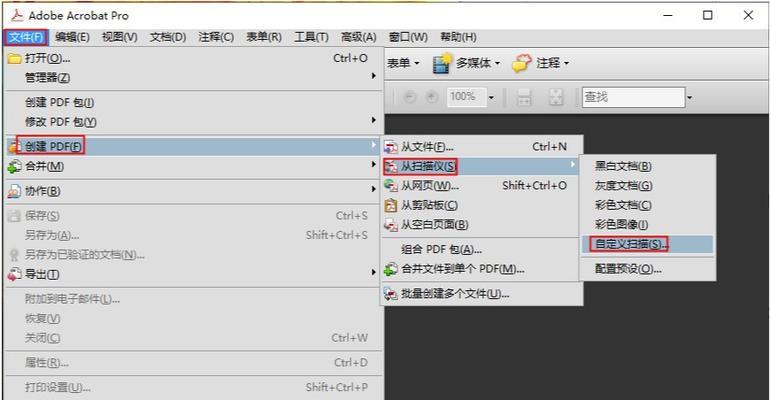This screenshot has height=400, width=771.
Task: Click the 从剪贴板(C) icon
Action: 391,206
